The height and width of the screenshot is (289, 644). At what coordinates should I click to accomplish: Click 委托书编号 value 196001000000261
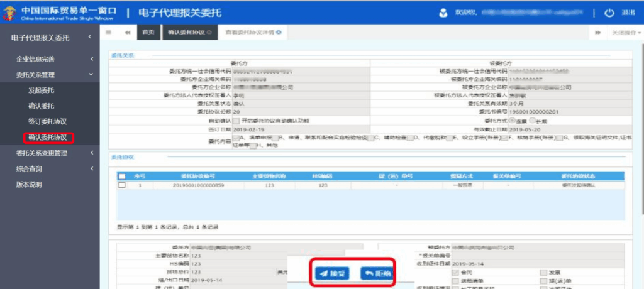[533, 112]
